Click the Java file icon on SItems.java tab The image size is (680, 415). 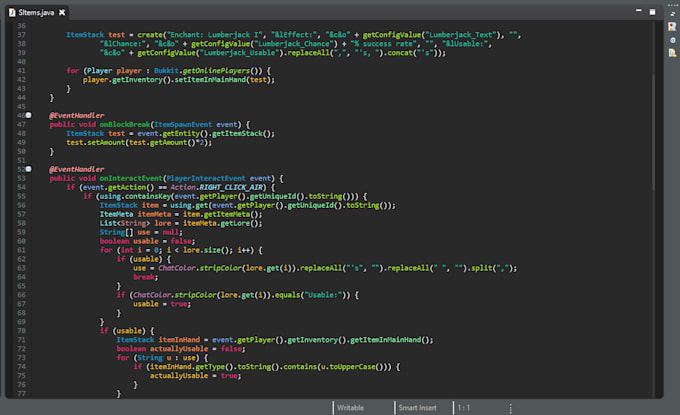click(10, 12)
